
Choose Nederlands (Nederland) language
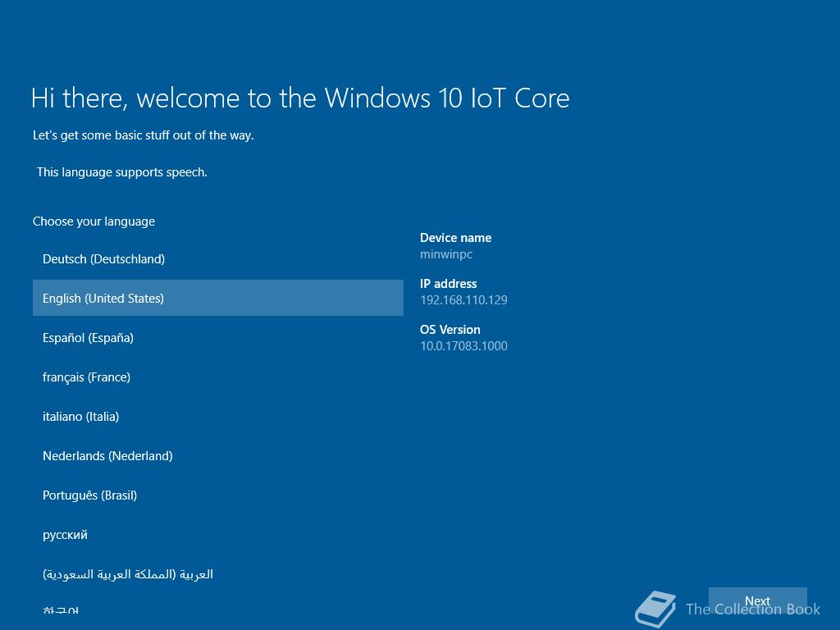point(217,456)
